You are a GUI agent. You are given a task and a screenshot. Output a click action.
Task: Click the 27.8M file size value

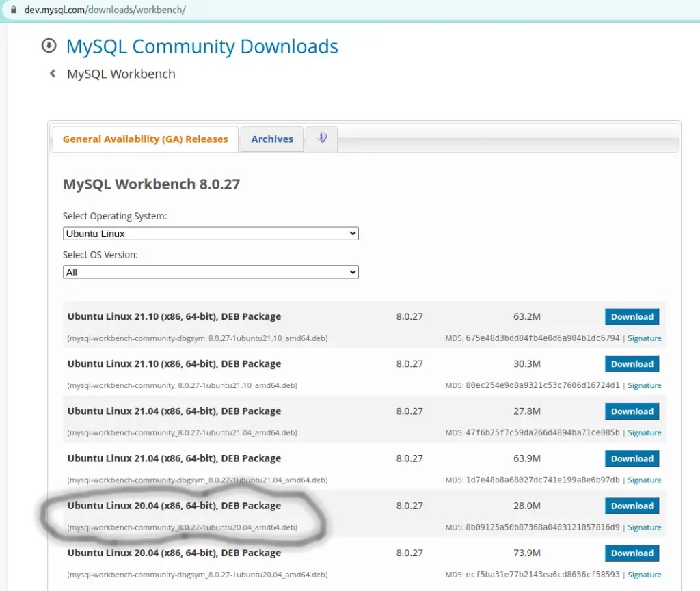click(527, 411)
